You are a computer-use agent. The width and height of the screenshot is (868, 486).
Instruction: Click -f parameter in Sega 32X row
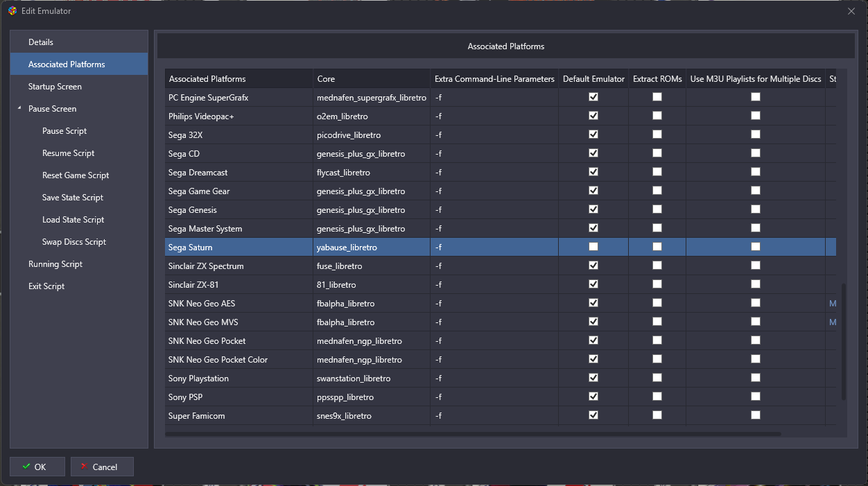[494, 134]
